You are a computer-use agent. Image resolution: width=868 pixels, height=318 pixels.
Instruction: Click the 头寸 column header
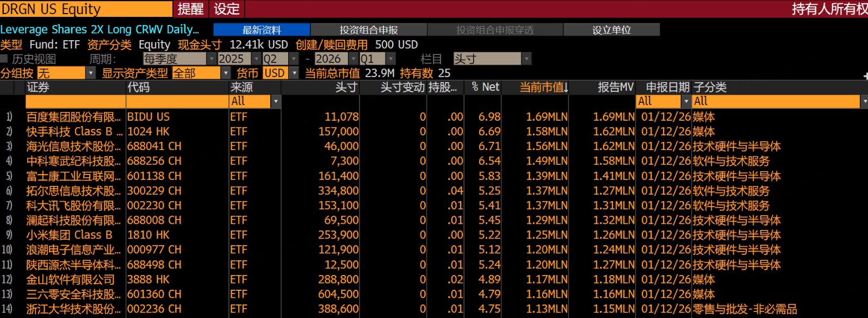(346, 87)
